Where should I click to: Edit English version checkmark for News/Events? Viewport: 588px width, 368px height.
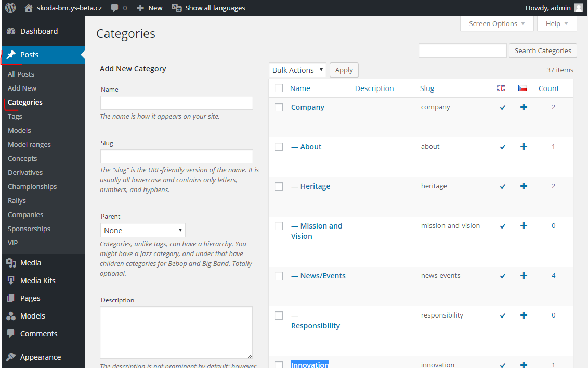click(503, 276)
